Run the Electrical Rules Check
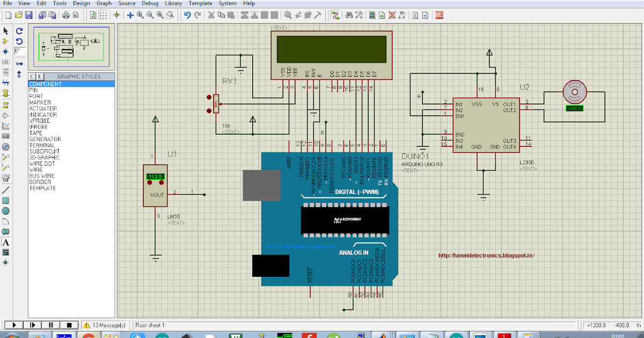 (x=425, y=15)
